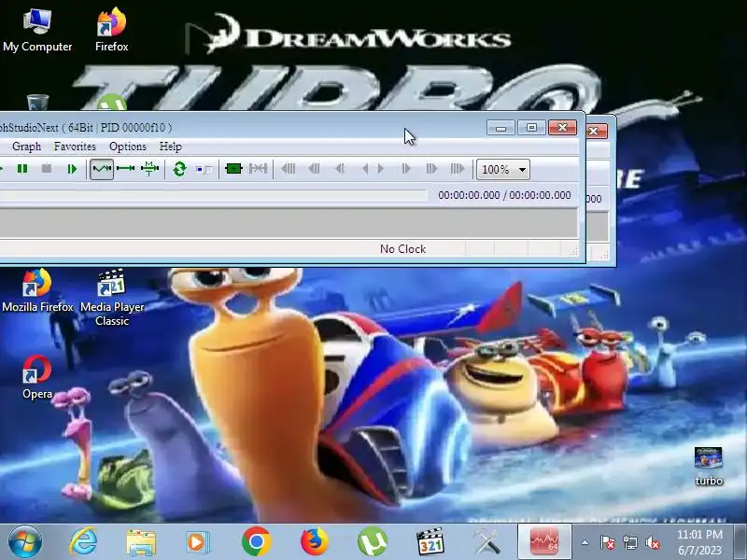Open Windows Explorer from the taskbar

click(141, 542)
